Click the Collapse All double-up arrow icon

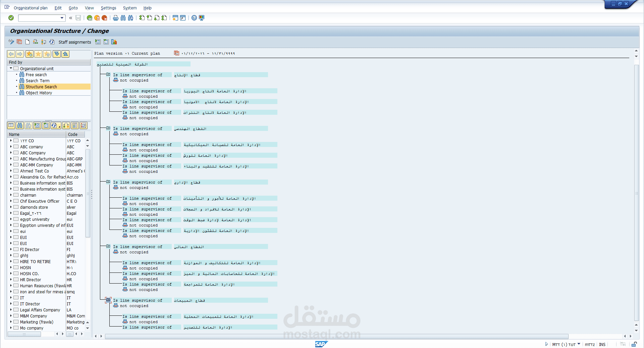coord(65,54)
